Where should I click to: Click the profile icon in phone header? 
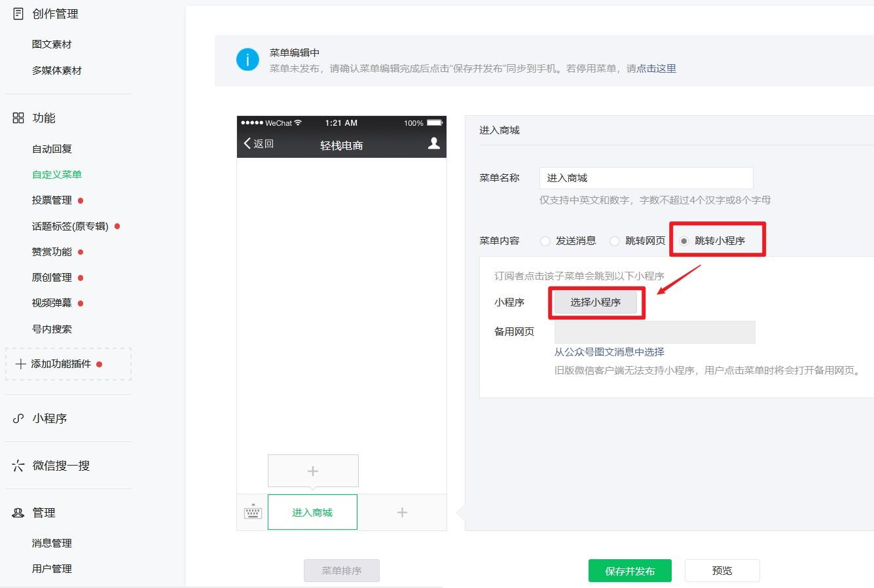(433, 143)
